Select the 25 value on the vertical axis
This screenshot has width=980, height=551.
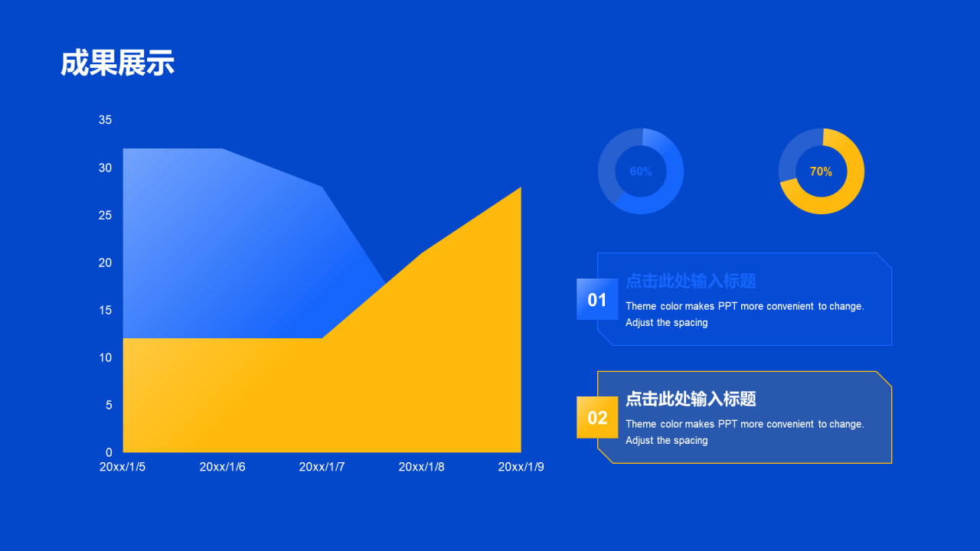[106, 215]
